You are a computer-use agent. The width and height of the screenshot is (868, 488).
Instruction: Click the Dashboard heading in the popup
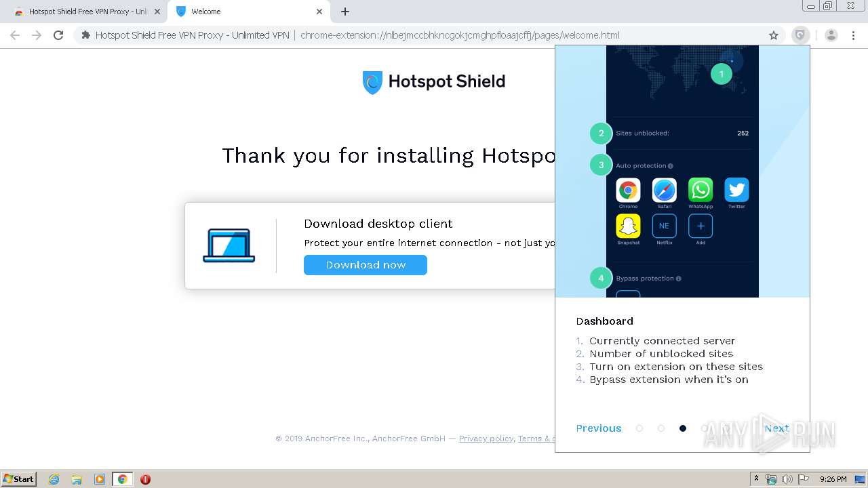click(605, 321)
